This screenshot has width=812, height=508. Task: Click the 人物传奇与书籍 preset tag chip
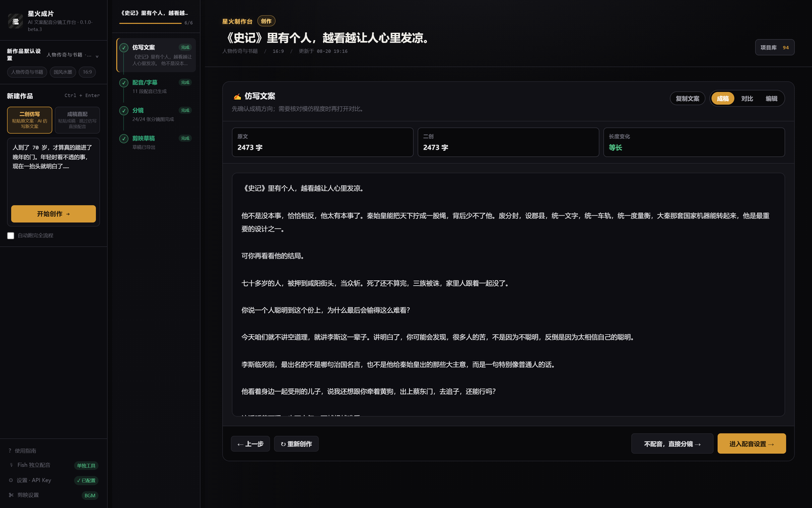(27, 72)
